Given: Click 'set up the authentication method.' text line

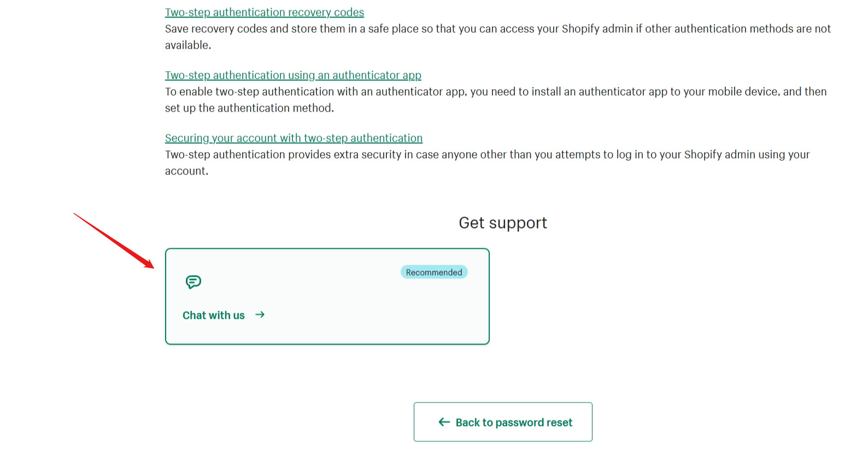Looking at the screenshot, I should (249, 108).
